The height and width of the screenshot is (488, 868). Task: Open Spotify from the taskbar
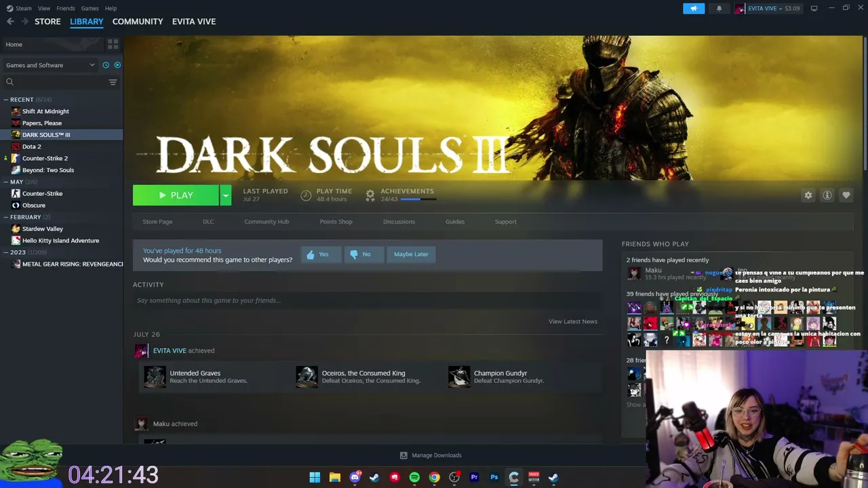(x=414, y=477)
